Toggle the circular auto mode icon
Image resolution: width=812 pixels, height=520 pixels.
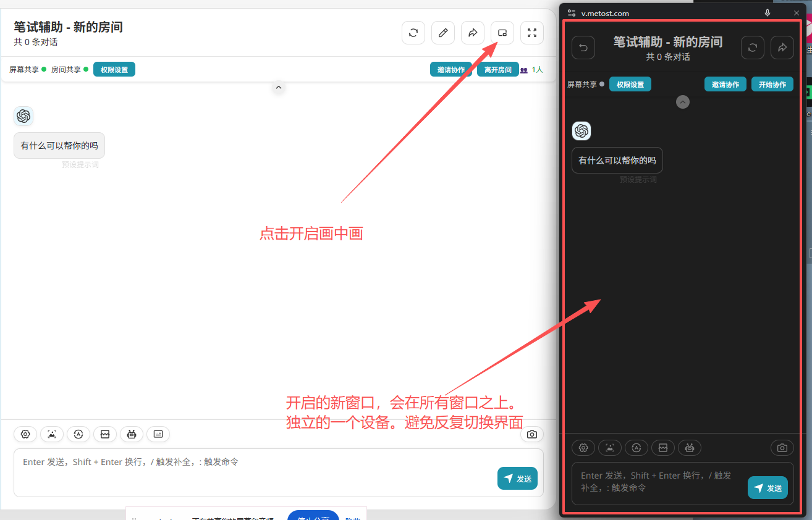(78, 434)
